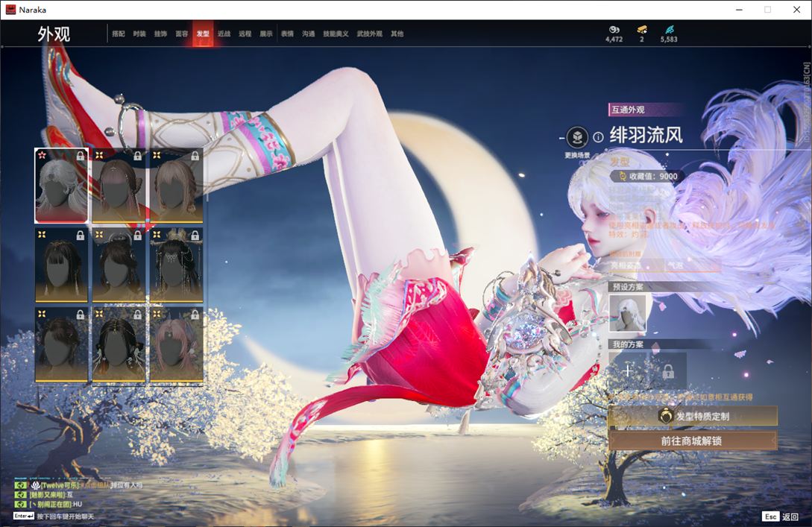The height and width of the screenshot is (527, 812).
Task: Minimize the Naraka window
Action: 739,10
